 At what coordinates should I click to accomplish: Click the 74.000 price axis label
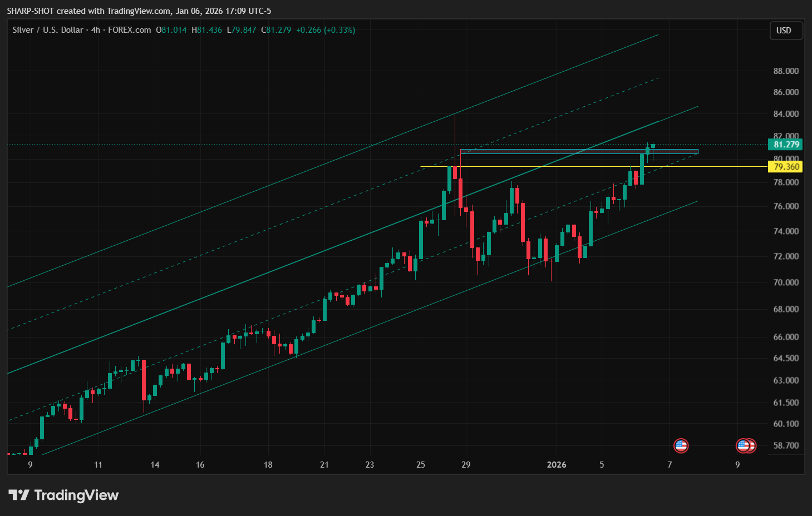click(x=786, y=231)
